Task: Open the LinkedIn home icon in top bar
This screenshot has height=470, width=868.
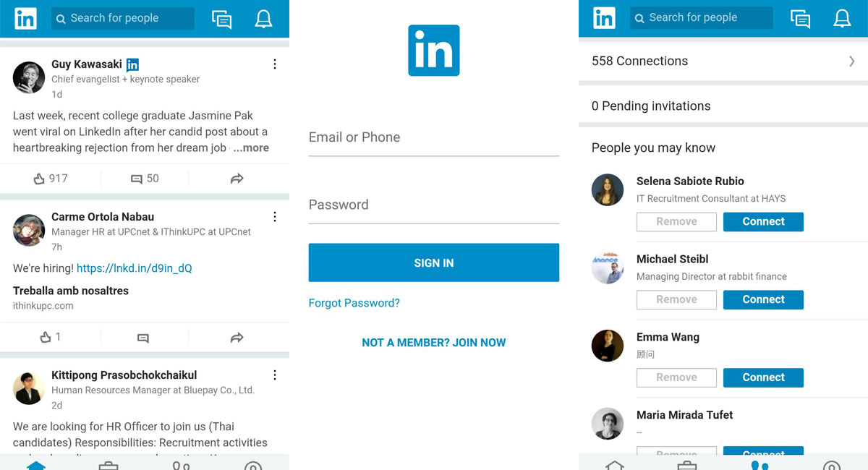Action: [x=25, y=18]
